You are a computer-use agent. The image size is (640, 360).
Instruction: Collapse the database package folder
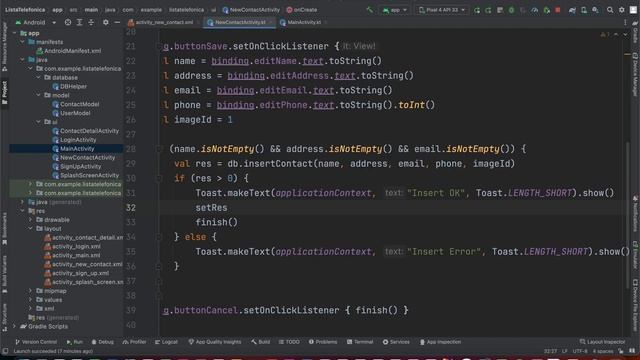[38, 77]
